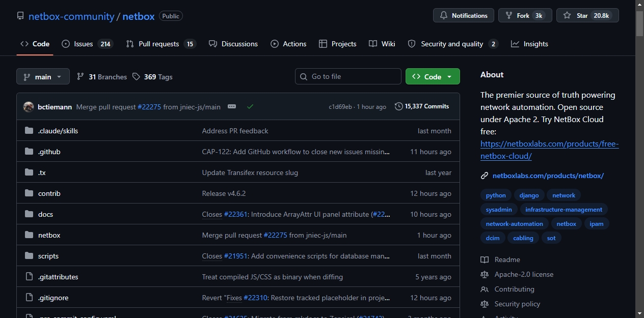644x318 pixels.
Task: Click the folder icon for contrib
Action: click(29, 193)
